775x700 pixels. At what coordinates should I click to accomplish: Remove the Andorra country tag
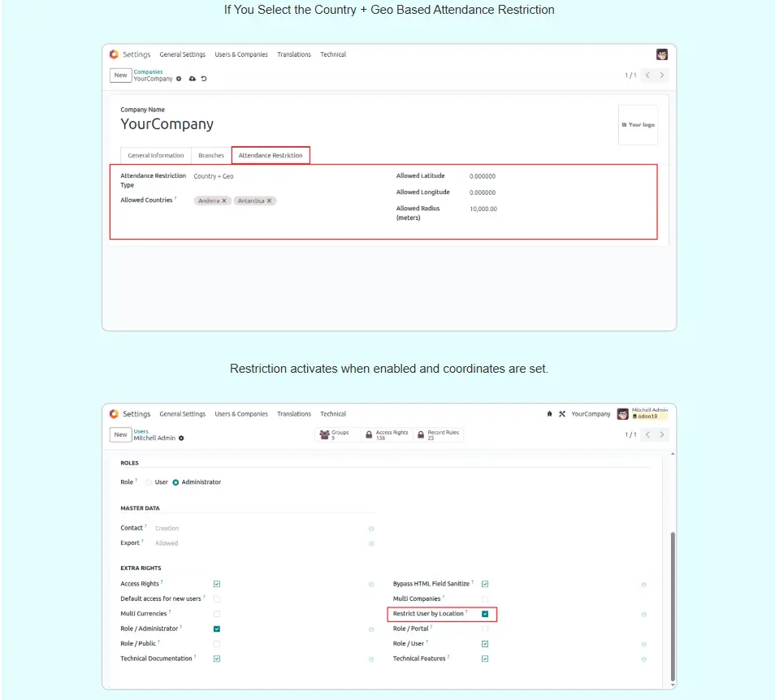coord(224,201)
